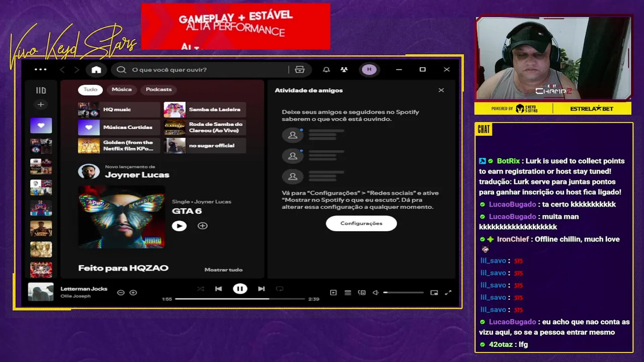Close the 'Atividade de amigos' panel
This screenshot has width=644, height=362.
pos(441,90)
